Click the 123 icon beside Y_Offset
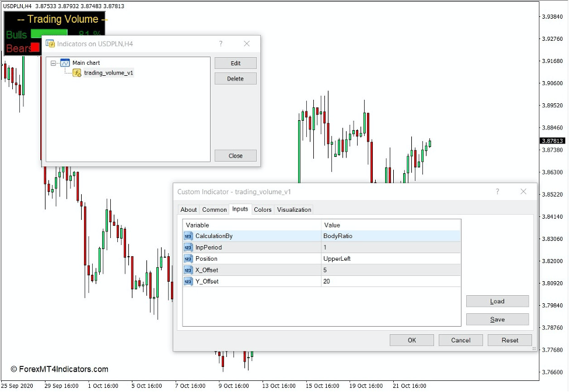Screen dimensions: 570x392 click(x=187, y=281)
